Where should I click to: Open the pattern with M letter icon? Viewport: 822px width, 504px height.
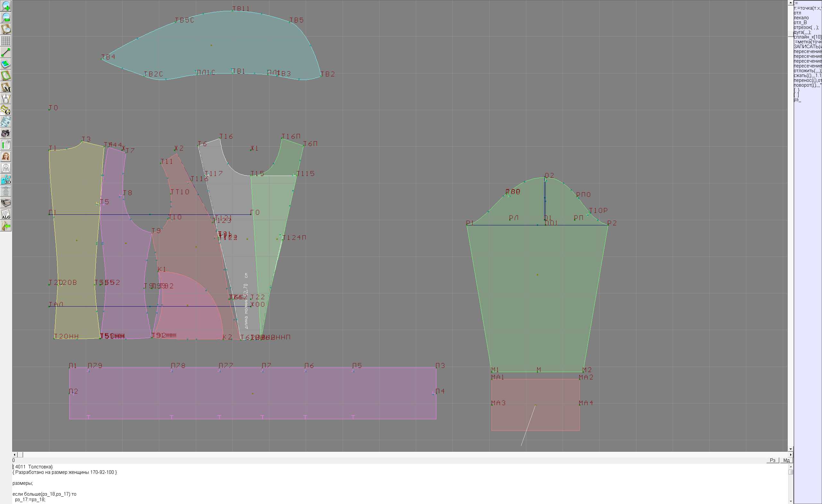pyautogui.click(x=6, y=87)
